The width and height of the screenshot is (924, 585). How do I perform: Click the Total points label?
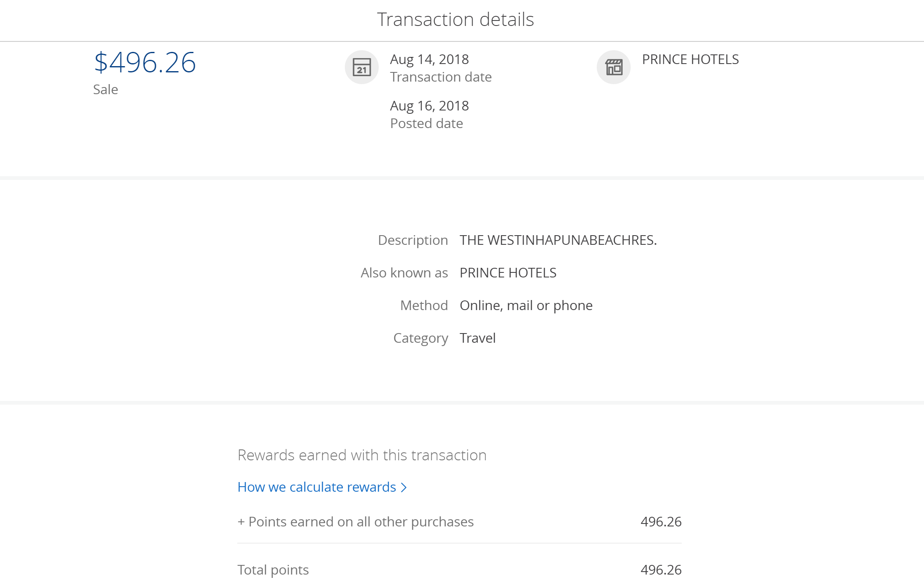pos(273,570)
